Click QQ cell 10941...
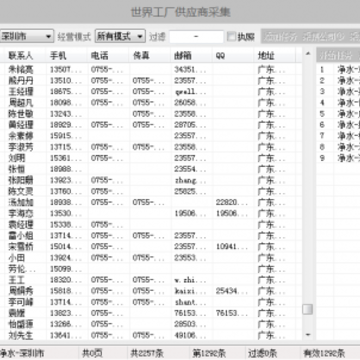The width and height of the screenshot is (360, 360). click(x=232, y=247)
